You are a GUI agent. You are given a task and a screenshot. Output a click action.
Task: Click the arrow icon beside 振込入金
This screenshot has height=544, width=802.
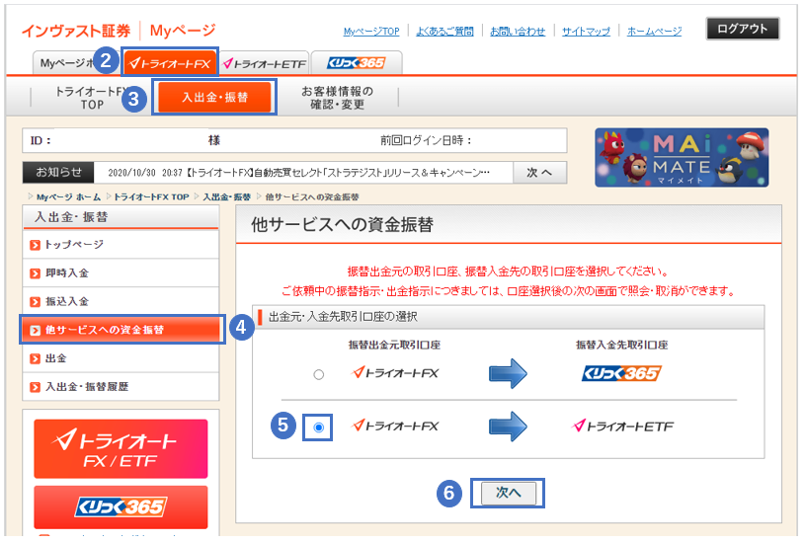35,302
